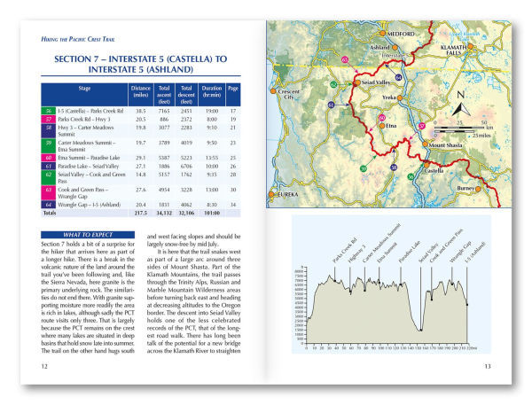Click the 'Etna' map label
Viewport: 532px width, 405px height.
[391, 126]
